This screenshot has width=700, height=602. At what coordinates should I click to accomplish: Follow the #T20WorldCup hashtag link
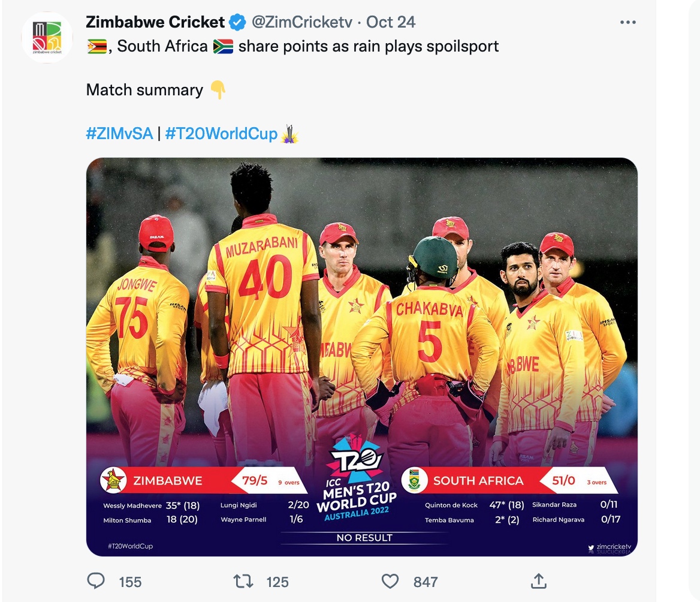[x=221, y=133]
